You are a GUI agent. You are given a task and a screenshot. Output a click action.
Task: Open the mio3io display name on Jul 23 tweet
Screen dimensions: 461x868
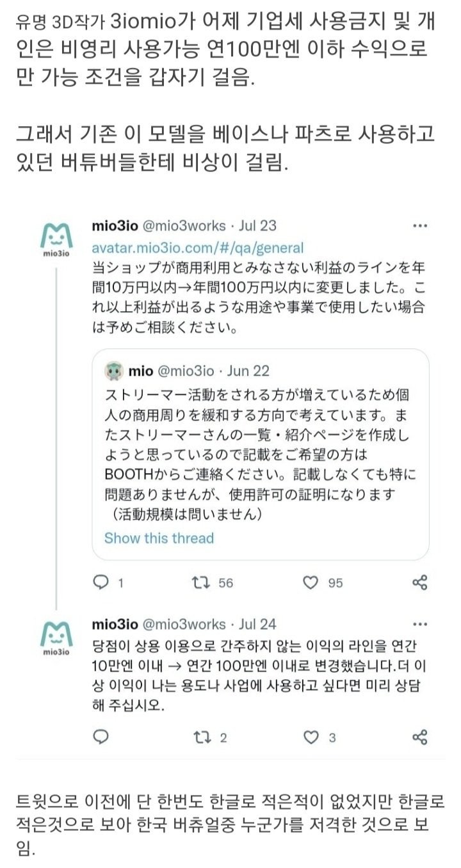(115, 226)
